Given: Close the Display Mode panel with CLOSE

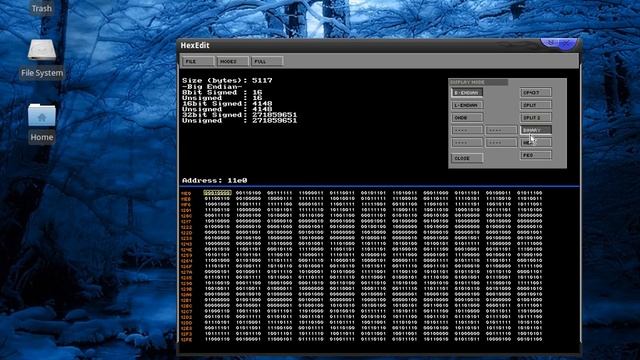Looking at the screenshot, I should pos(467,158).
